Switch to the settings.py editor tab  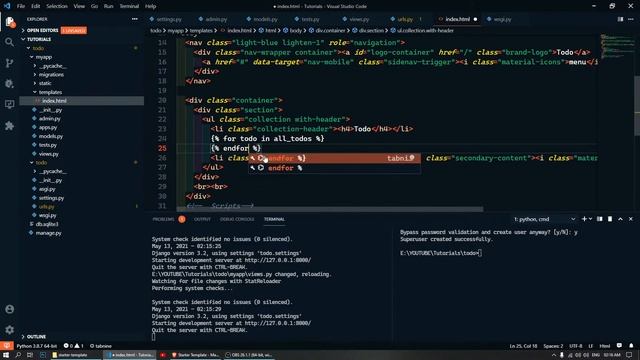[x=169, y=19]
